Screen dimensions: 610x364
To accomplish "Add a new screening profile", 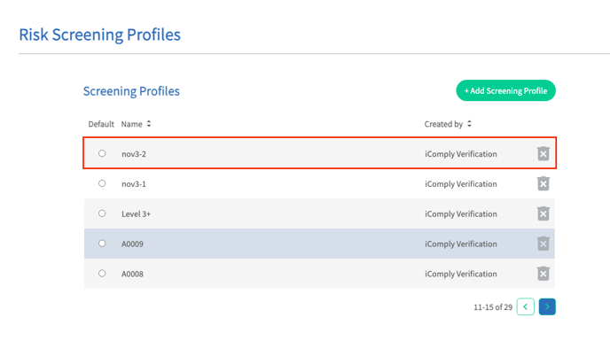I will pos(505,90).
